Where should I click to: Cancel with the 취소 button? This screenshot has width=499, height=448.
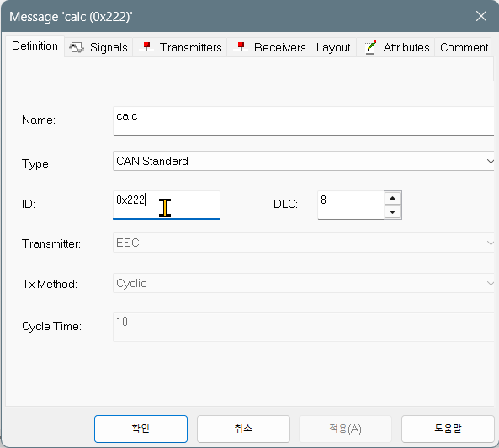243,429
